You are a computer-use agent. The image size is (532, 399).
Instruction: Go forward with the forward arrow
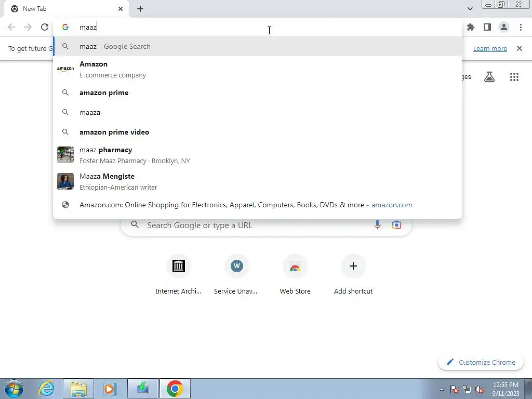(x=28, y=27)
